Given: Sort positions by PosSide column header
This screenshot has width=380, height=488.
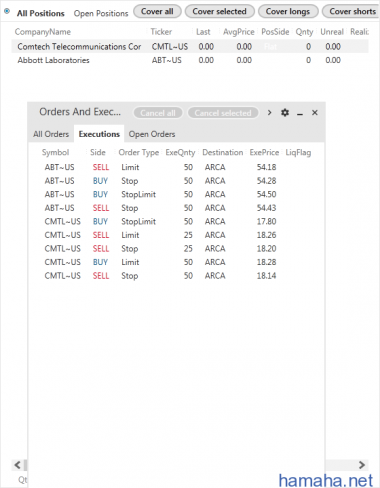Looking at the screenshot, I should click(x=275, y=32).
